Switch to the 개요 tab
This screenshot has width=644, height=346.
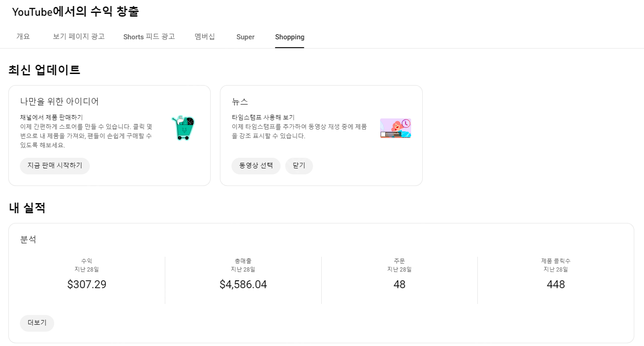coord(23,37)
